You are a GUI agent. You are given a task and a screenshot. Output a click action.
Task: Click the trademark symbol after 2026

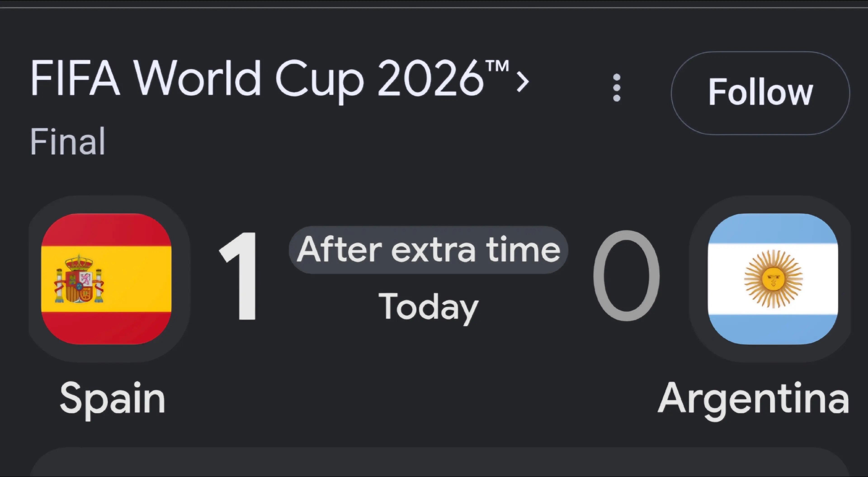(x=497, y=66)
